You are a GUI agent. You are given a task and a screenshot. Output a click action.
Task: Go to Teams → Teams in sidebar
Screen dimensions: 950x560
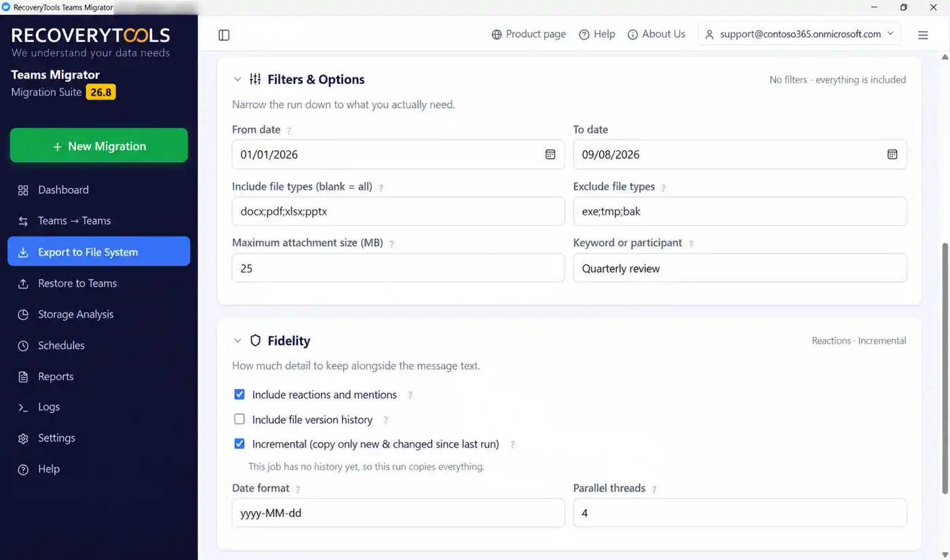coord(98,221)
